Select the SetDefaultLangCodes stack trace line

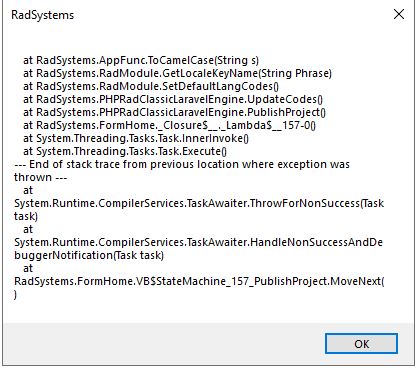[x=151, y=86]
